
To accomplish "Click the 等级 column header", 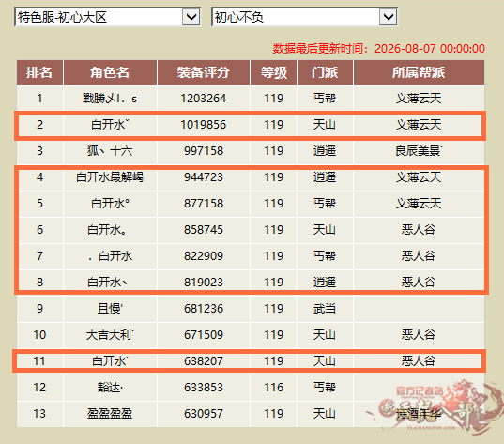I will click(273, 72).
